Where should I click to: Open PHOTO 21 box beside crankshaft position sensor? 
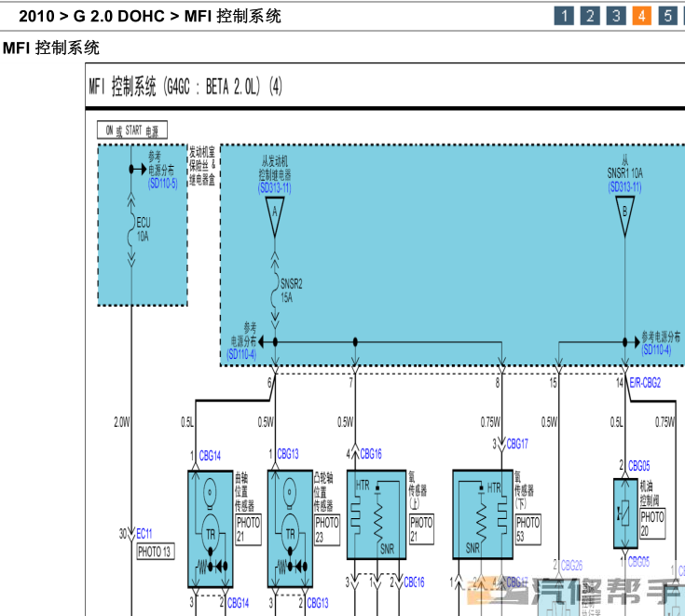(x=248, y=529)
